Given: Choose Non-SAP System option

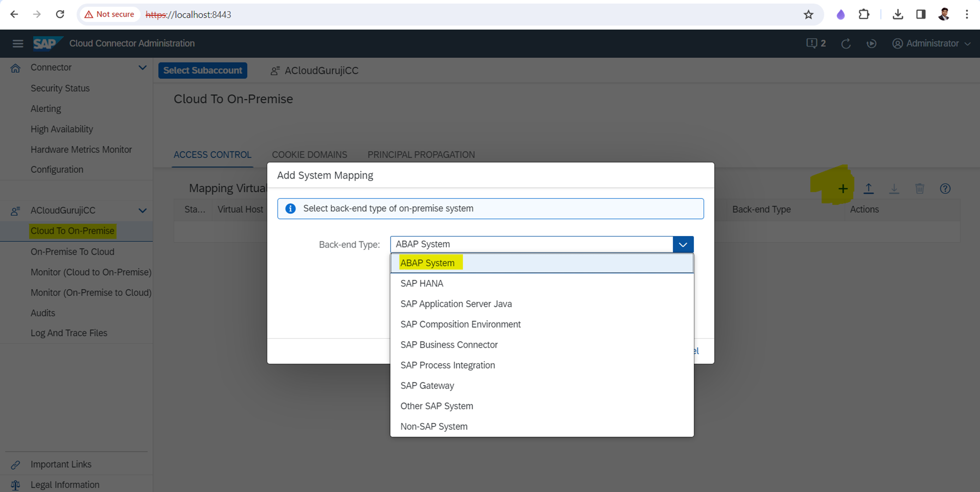Looking at the screenshot, I should [434, 426].
